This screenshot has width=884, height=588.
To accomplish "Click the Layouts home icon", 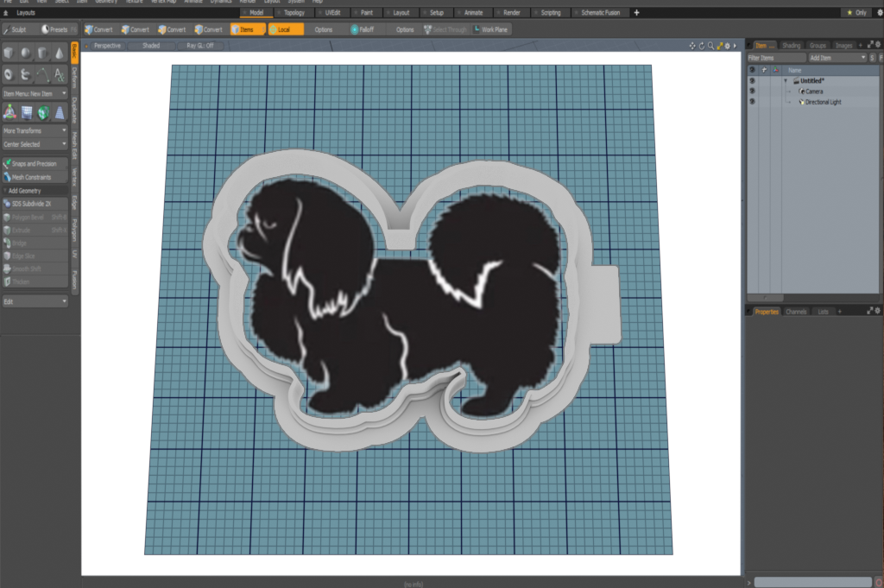I will coord(6,12).
